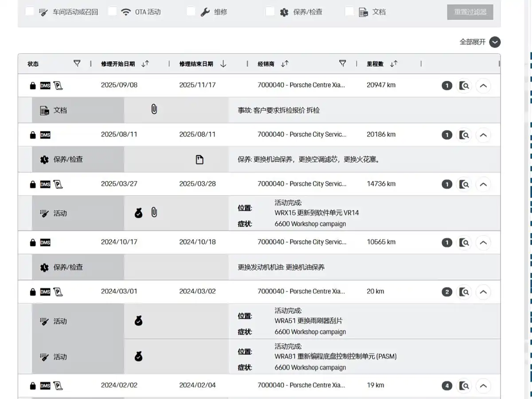Click the paperclip attachment in the 事故 文档 row
This screenshot has width=532, height=399.
[154, 109]
